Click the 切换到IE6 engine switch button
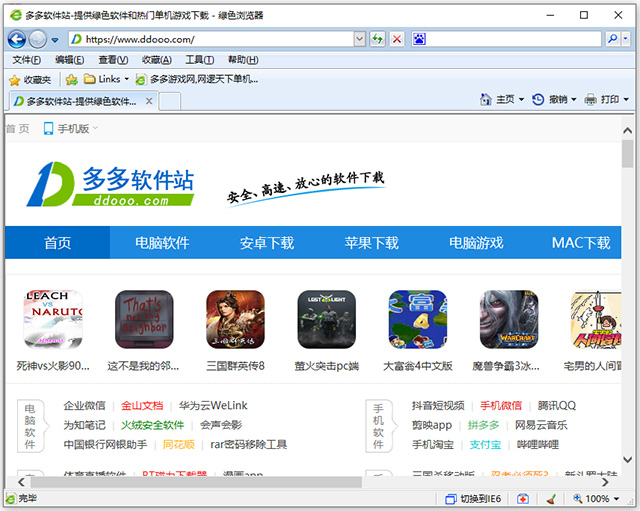This screenshot has height=511, width=640. coord(473,499)
